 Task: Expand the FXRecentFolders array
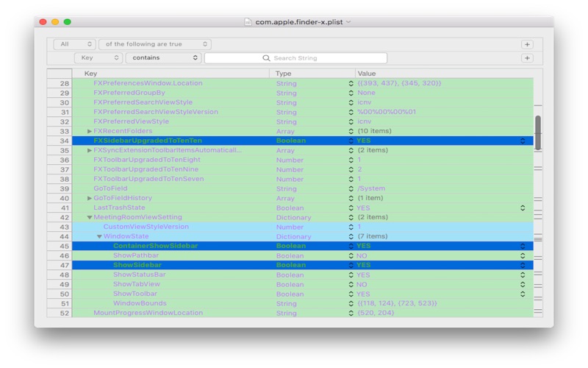click(90, 131)
